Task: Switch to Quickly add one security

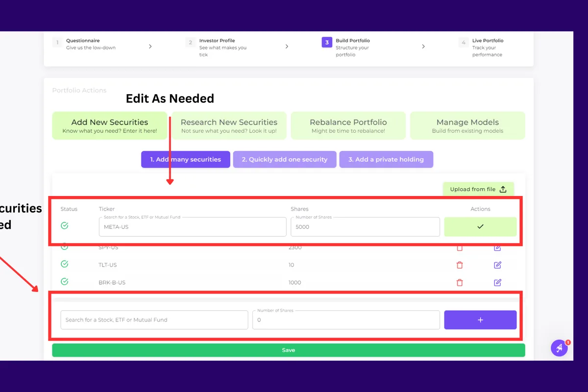Action: 284,159
